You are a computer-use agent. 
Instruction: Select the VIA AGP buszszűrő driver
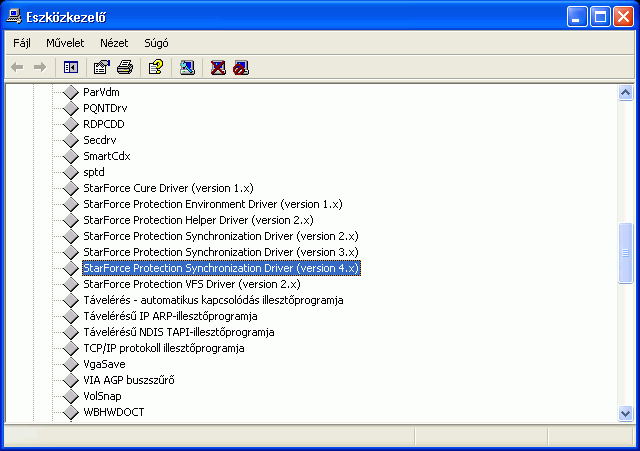pos(129,380)
